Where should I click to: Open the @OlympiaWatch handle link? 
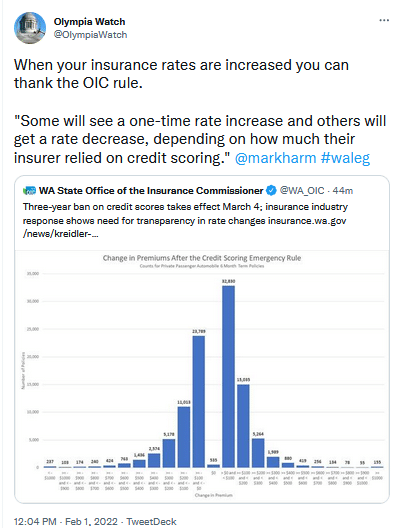point(90,35)
